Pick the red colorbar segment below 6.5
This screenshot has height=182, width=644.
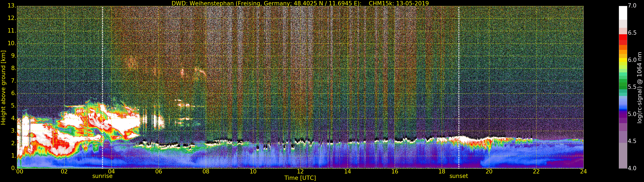click(x=623, y=37)
